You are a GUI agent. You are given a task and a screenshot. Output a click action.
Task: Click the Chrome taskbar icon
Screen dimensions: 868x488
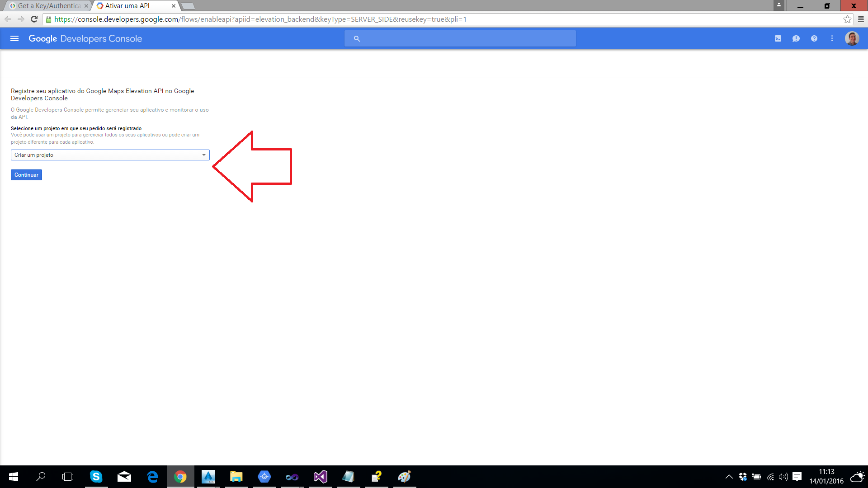[x=180, y=477]
